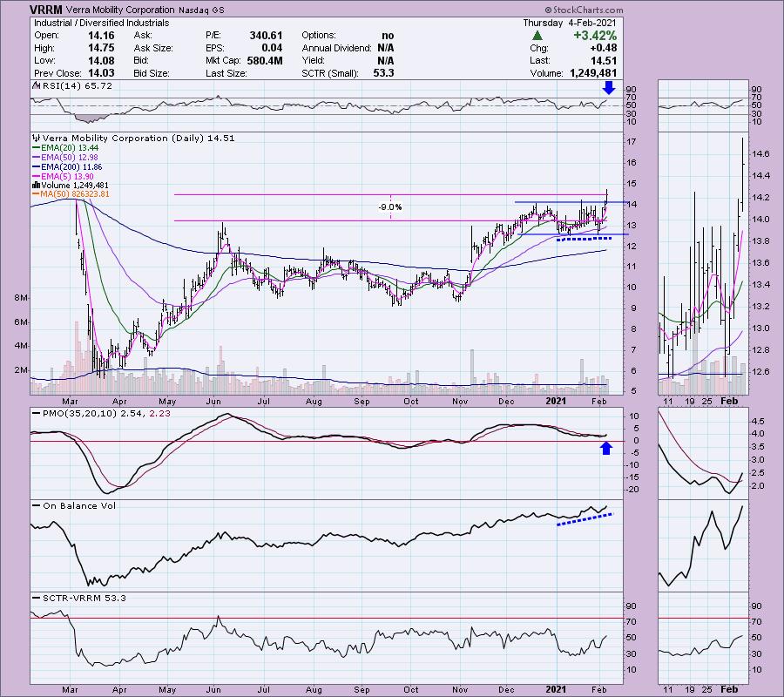Image resolution: width=784 pixels, height=697 pixels.
Task: Click the Last price 14.51
Action: [x=604, y=60]
